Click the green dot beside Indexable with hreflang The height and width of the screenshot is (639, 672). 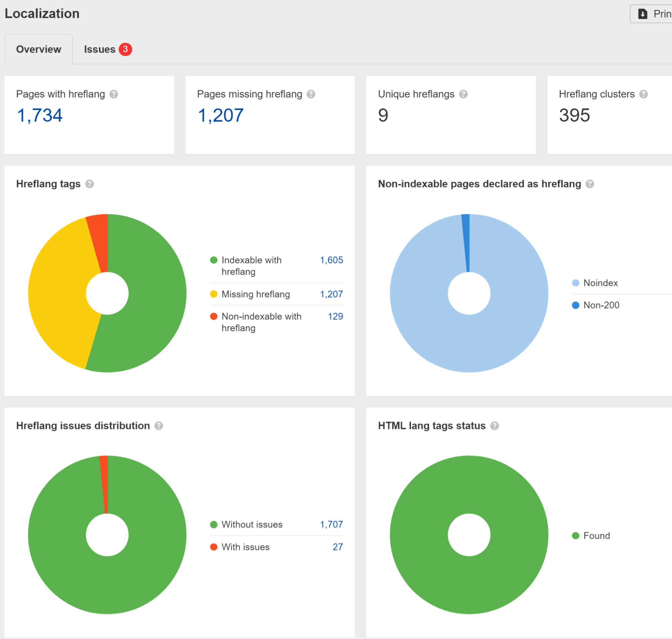213,260
